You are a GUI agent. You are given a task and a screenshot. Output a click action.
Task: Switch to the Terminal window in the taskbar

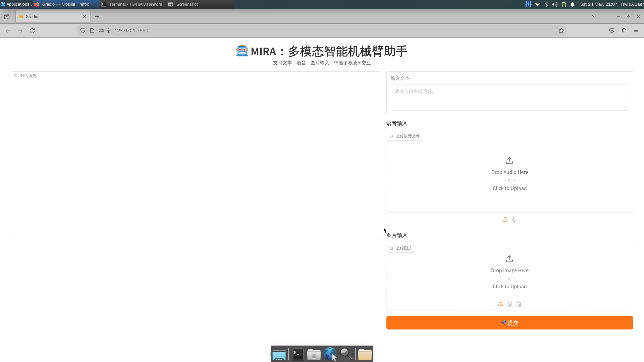(134, 4)
